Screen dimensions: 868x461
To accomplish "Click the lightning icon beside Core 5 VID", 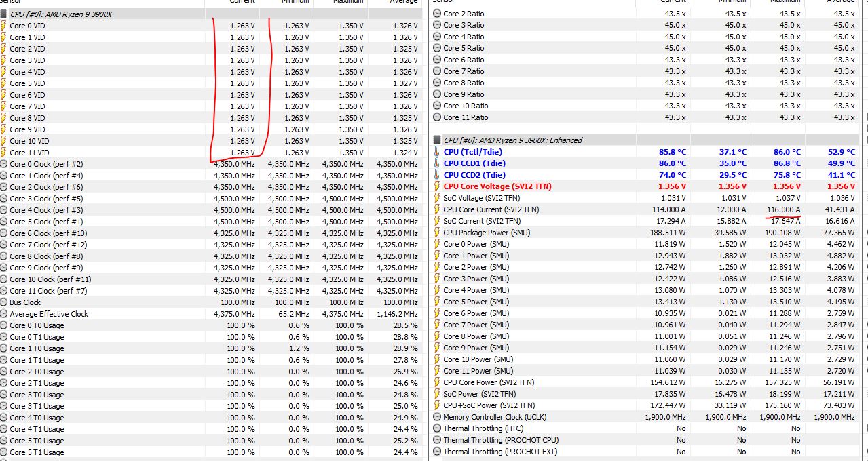I will tap(3, 83).
